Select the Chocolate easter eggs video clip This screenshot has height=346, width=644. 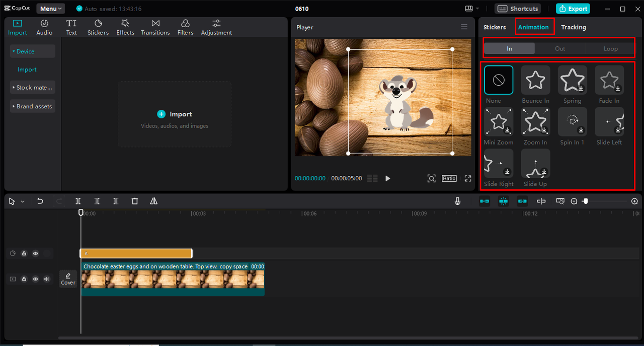[x=173, y=279]
